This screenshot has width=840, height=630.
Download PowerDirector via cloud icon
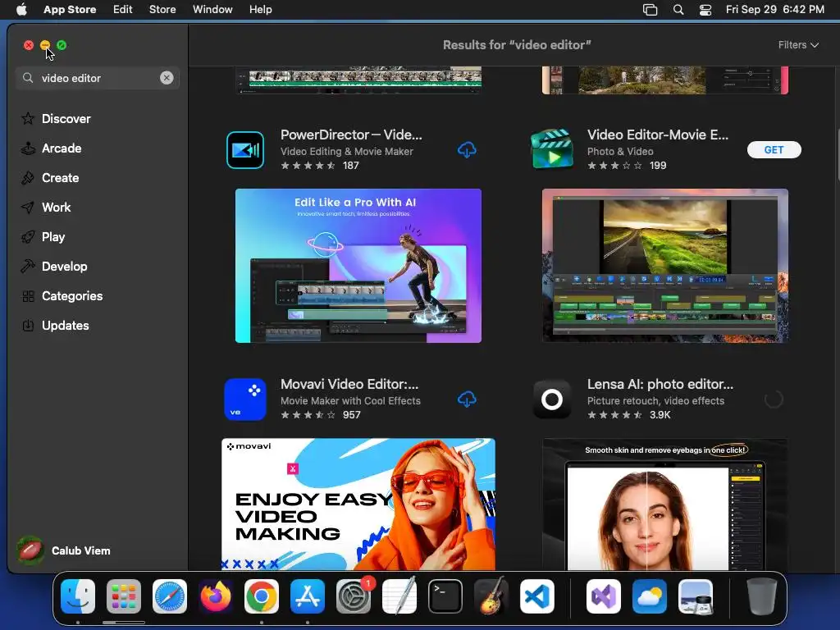click(467, 150)
